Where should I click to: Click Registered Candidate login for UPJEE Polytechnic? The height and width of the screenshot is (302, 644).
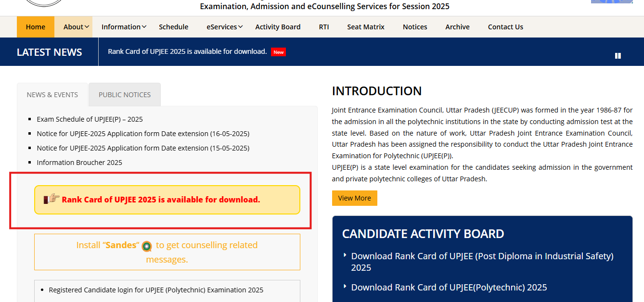pos(156,290)
